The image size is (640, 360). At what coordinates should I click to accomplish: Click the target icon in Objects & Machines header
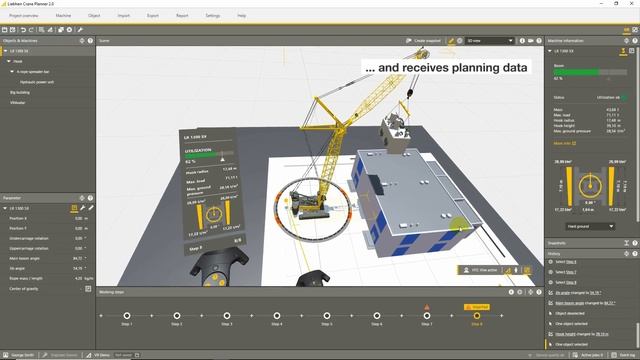(x=82, y=41)
